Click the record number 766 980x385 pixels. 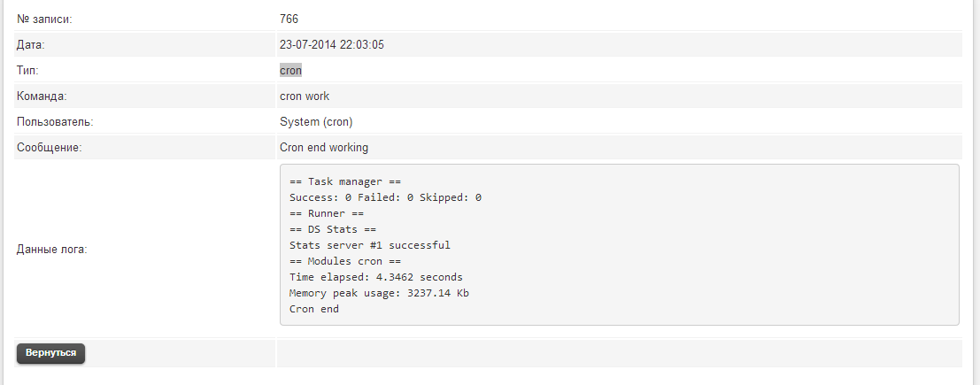(x=289, y=19)
